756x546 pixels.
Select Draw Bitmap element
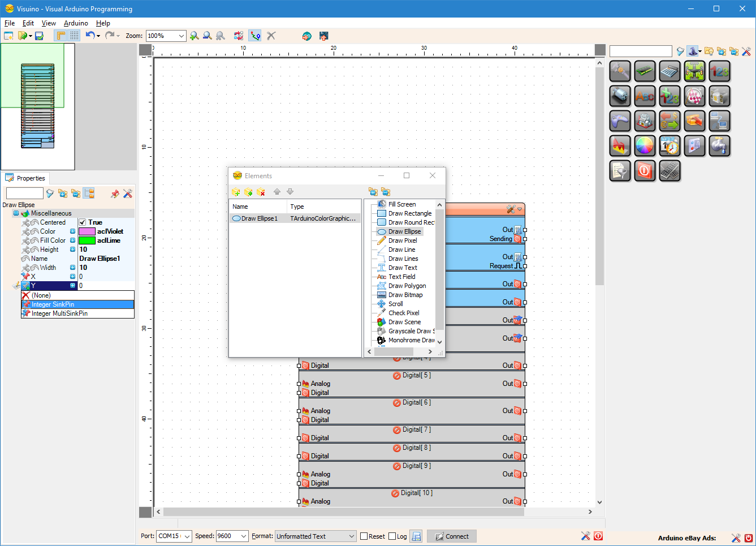[405, 295]
